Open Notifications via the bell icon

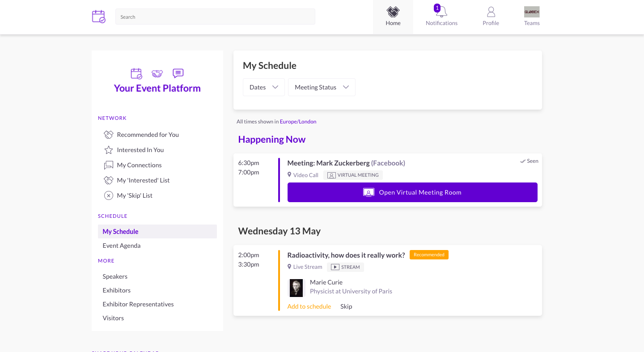pos(442,12)
